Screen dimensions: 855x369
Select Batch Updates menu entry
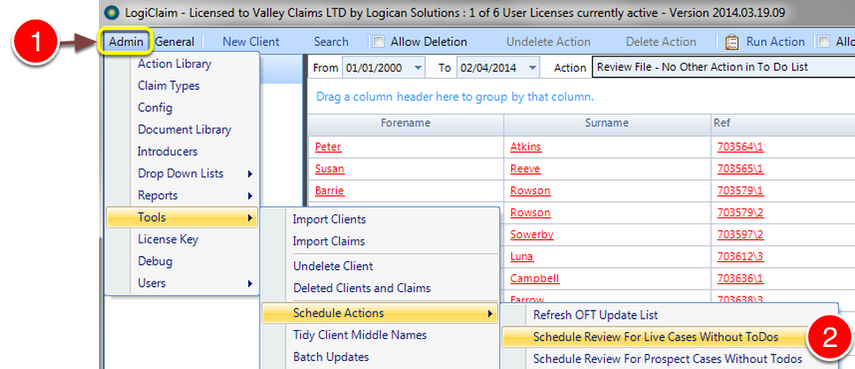click(331, 357)
